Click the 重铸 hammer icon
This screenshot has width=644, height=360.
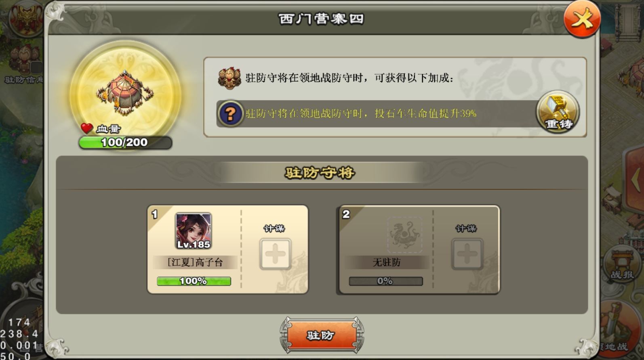point(558,112)
